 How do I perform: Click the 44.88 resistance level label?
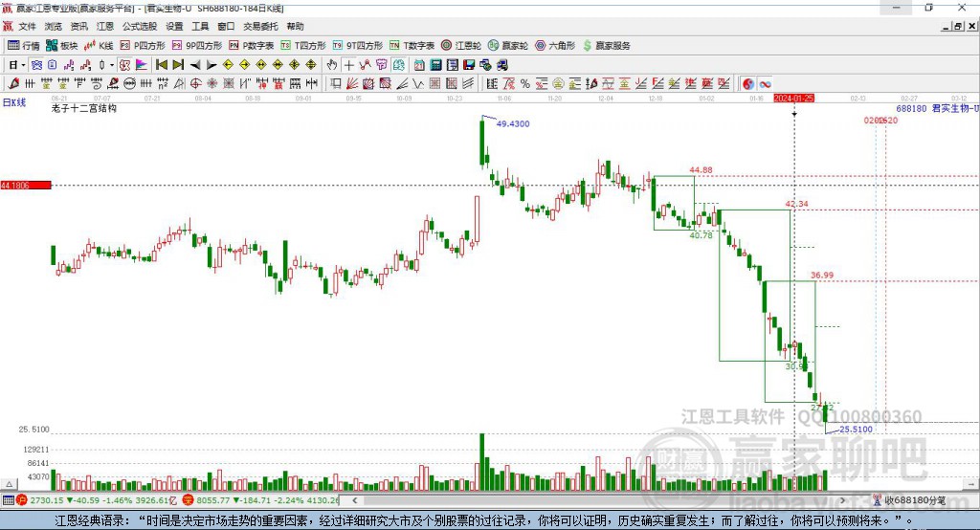[x=701, y=170]
